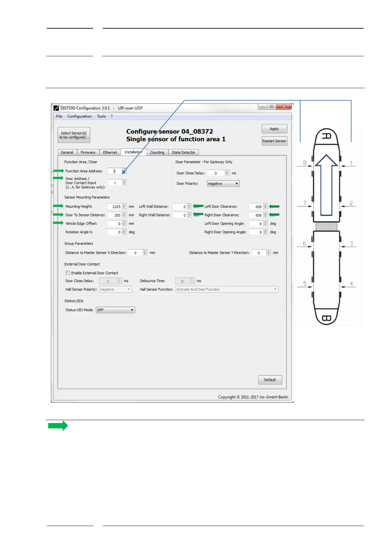Click the Apply button
The width and height of the screenshot is (392, 554).
[274, 129]
